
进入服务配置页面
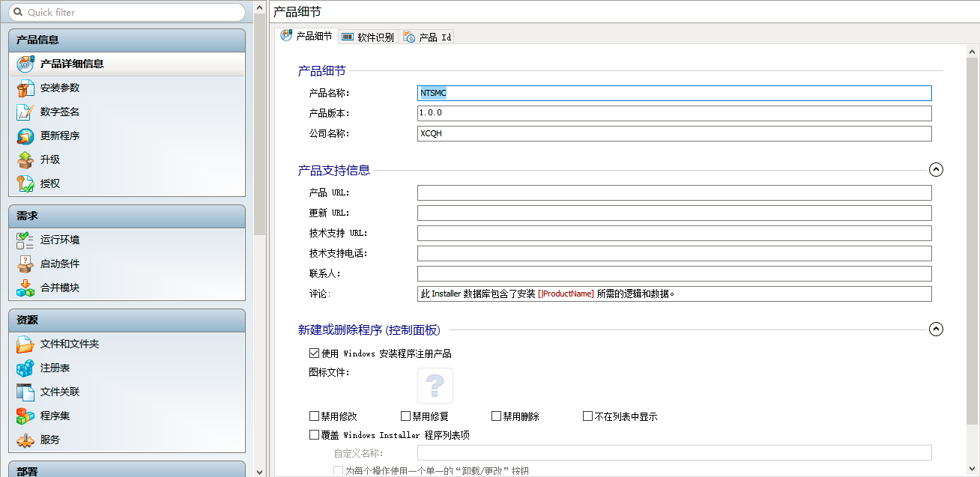(52, 440)
